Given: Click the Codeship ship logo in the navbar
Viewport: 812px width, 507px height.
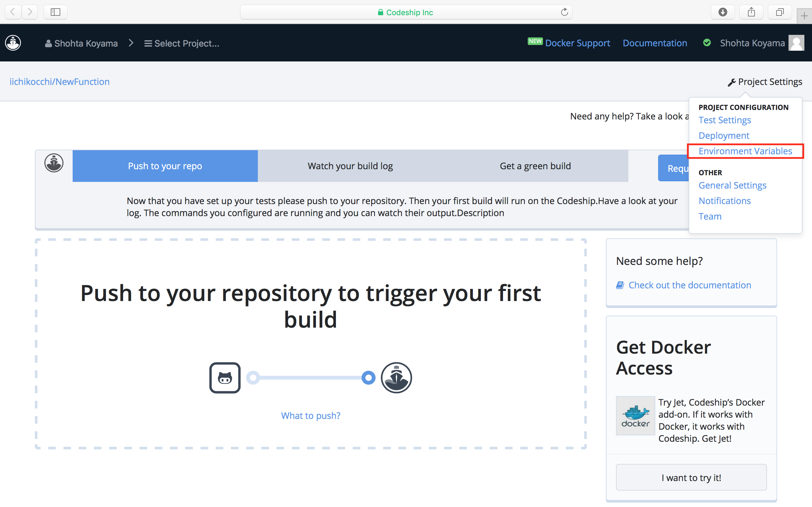Looking at the screenshot, I should point(13,43).
